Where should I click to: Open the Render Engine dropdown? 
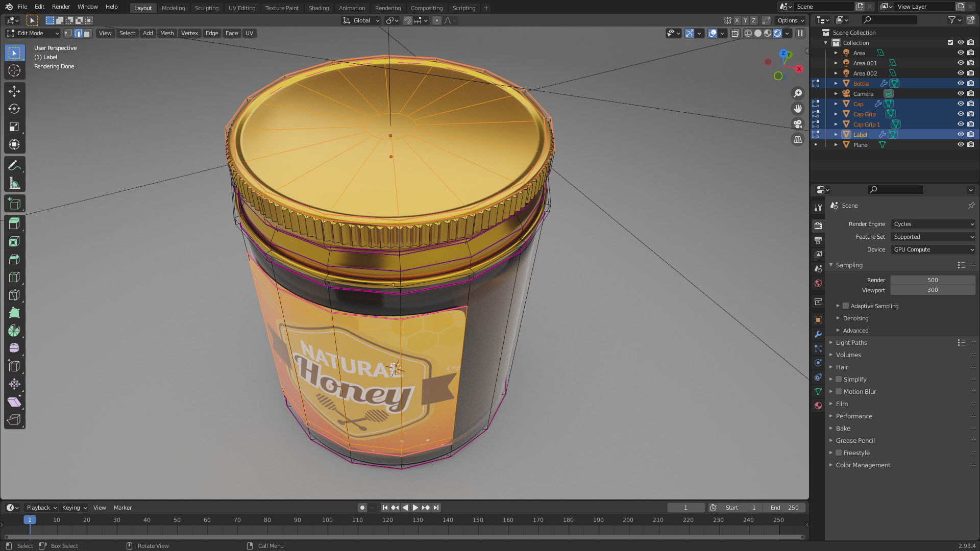pyautogui.click(x=933, y=224)
